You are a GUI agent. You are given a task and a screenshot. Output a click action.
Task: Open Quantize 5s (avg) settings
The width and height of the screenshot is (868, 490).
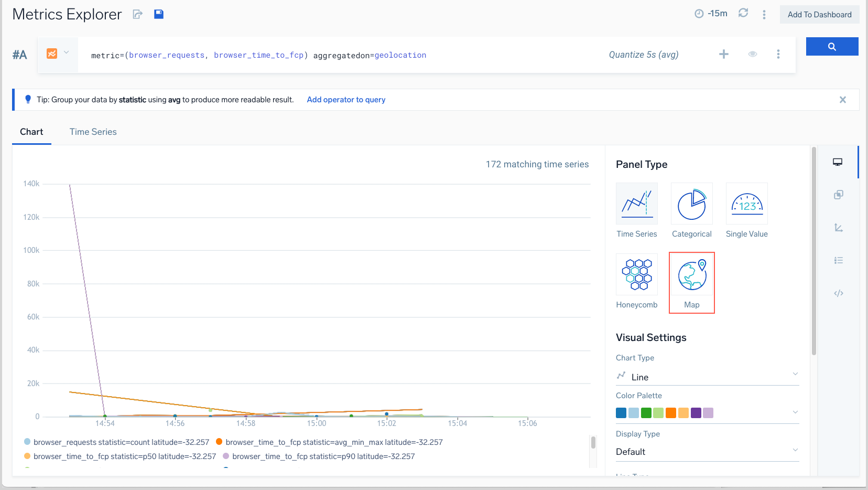(x=644, y=55)
